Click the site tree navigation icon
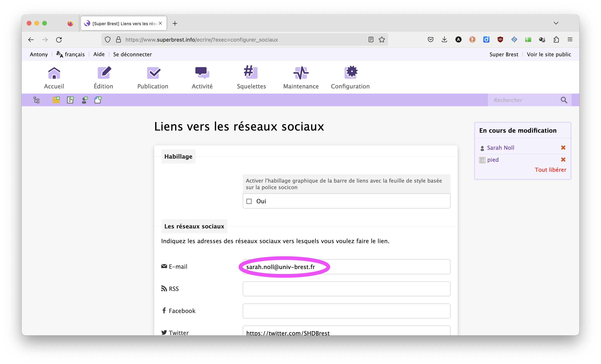The height and width of the screenshot is (364, 601). (x=37, y=100)
